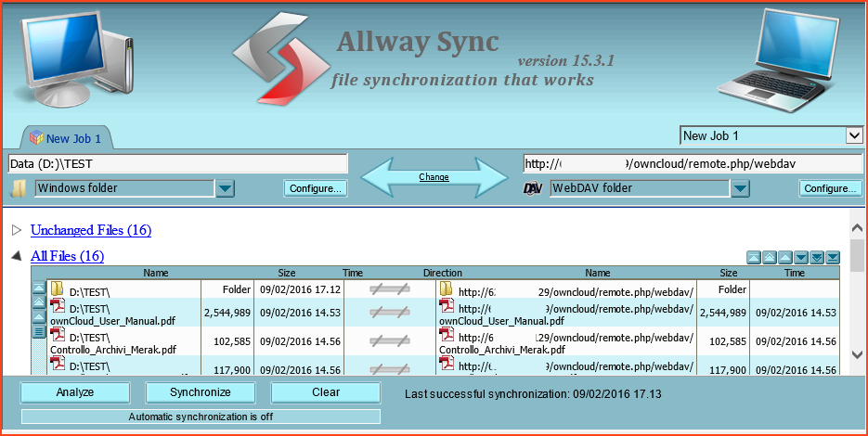Click the scrollbar up arrow of the file list
This screenshot has height=436, width=868.
(x=856, y=227)
